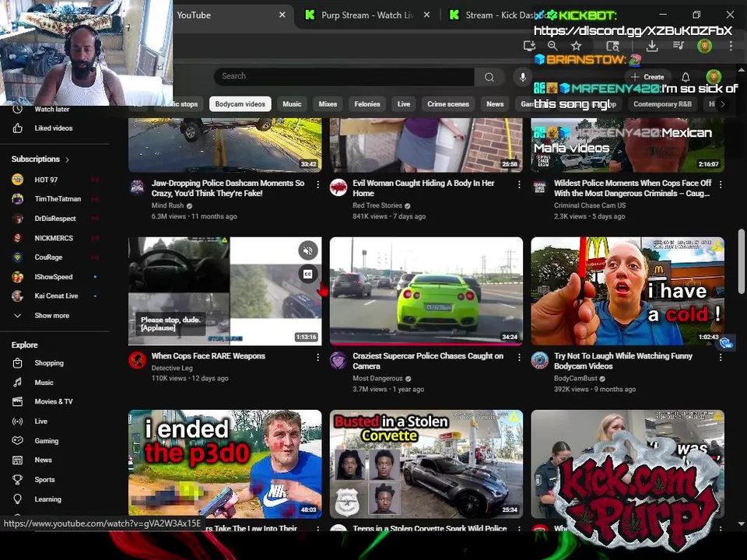
Task: Open browser zoom magnifier icon
Action: click(552, 46)
